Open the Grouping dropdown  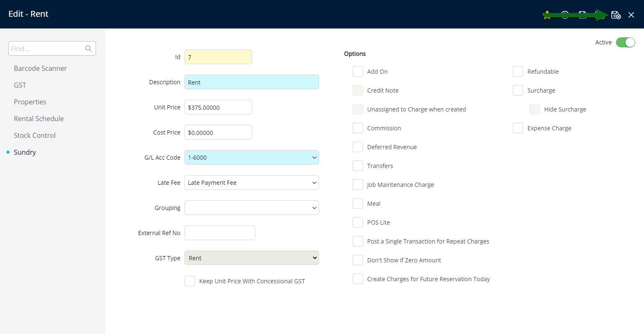click(x=252, y=208)
